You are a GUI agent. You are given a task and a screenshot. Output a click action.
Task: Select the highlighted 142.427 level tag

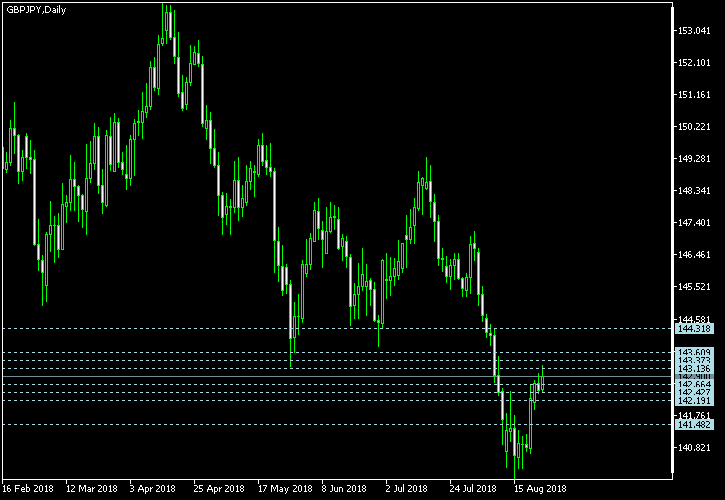(x=694, y=393)
